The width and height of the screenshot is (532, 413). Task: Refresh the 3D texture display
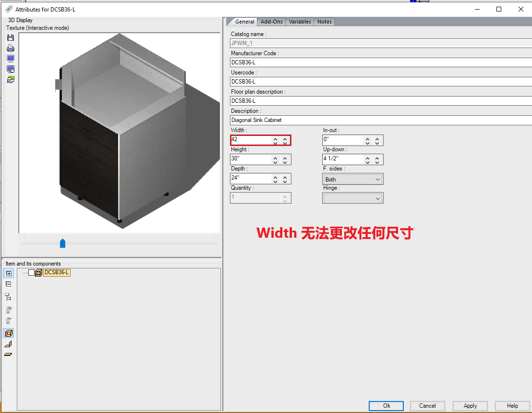(11, 79)
